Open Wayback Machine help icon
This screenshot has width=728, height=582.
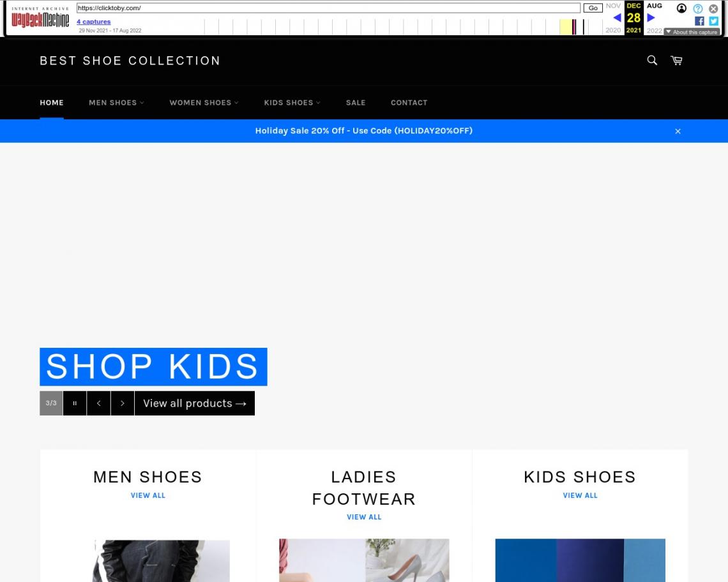(x=698, y=8)
